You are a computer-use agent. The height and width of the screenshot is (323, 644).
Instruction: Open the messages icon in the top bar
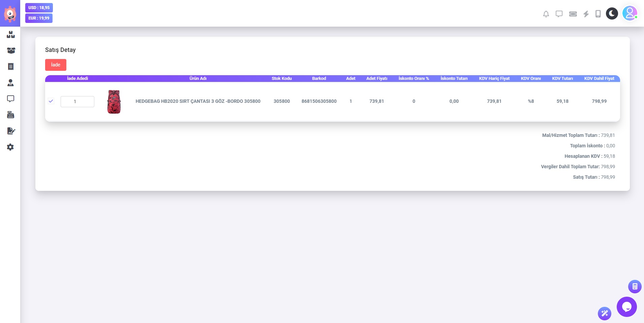(559, 14)
